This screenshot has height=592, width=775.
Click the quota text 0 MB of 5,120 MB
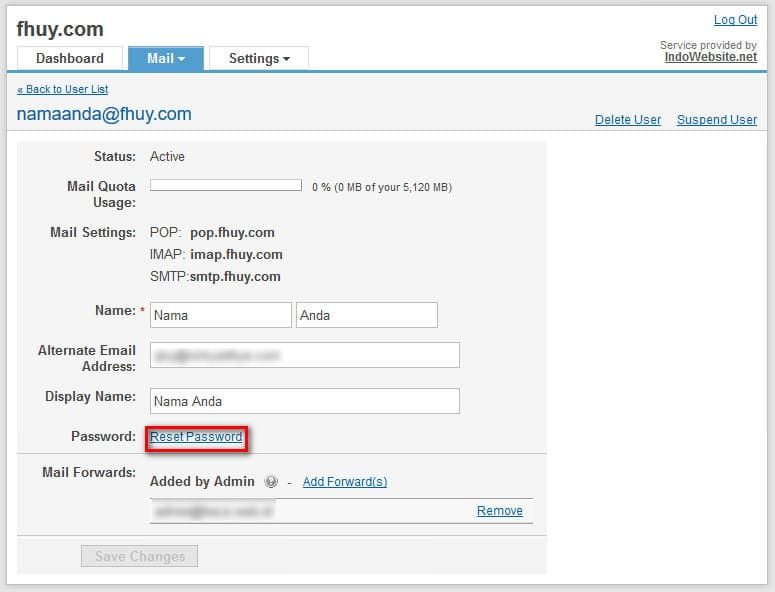click(x=382, y=187)
